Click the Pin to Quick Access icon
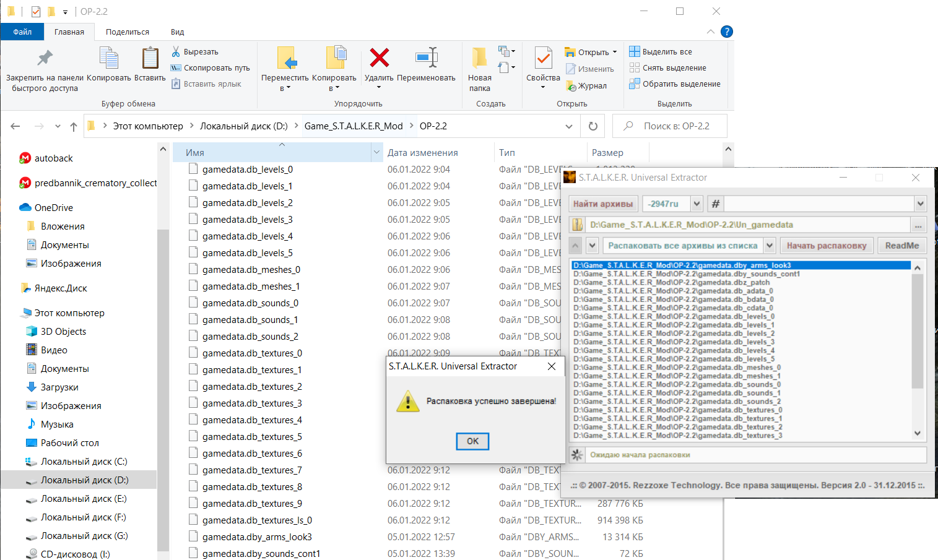This screenshot has height=560, width=938. click(45, 58)
